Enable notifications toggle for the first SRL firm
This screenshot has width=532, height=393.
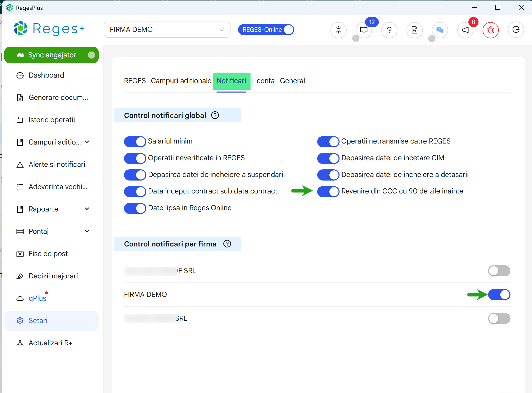499,271
